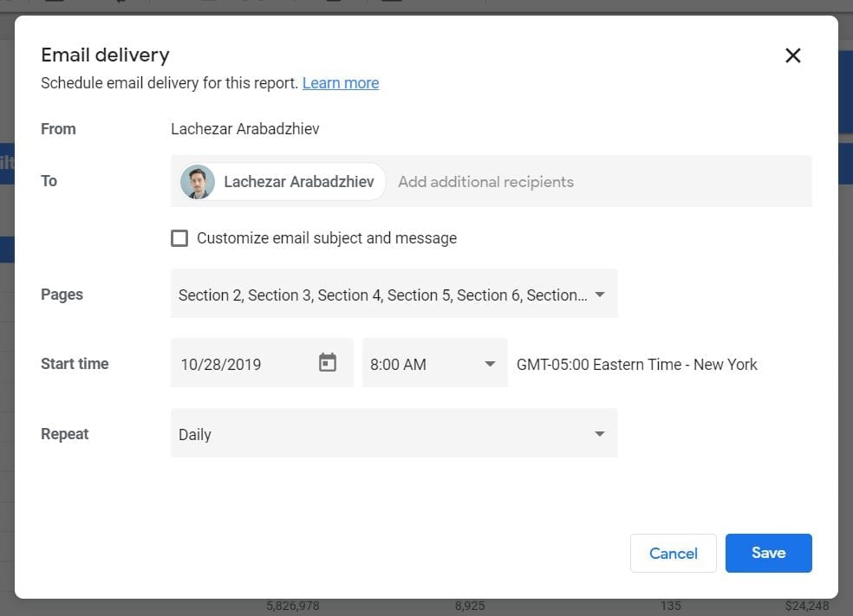The height and width of the screenshot is (616, 853).
Task: Click the $24,248 value behind the dialog
Action: coord(807,606)
